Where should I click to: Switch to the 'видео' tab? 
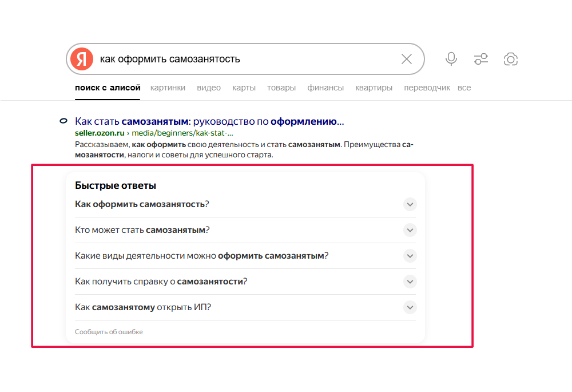[209, 88]
